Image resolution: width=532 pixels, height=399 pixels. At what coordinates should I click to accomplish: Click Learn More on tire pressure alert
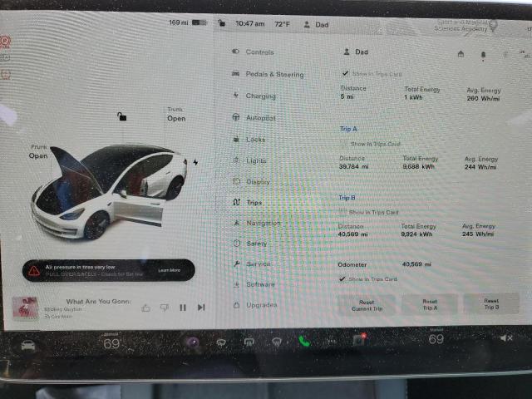(x=169, y=270)
